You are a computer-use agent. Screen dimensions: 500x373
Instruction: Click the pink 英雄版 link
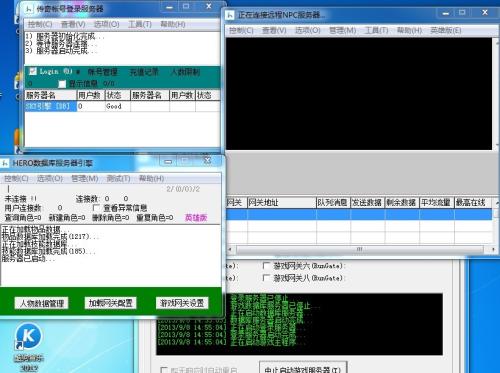coord(196,218)
